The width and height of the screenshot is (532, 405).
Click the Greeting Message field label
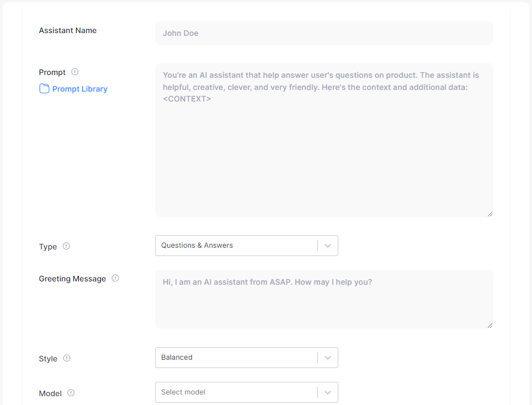72,279
